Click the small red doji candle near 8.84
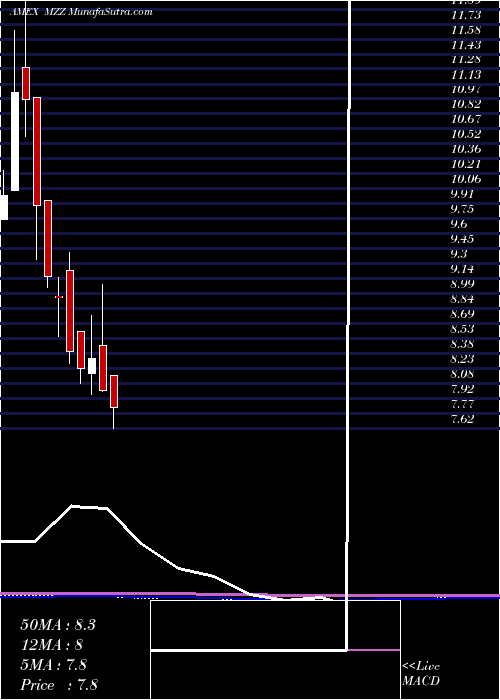Image resolution: width=500 pixels, height=700 pixels. 59,297
